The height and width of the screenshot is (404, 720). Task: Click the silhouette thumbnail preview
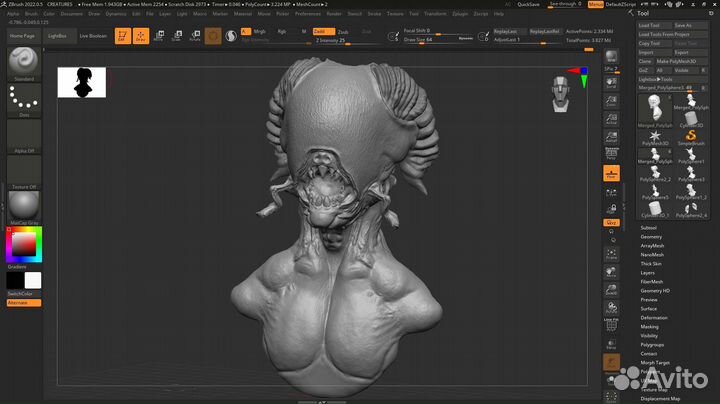[x=82, y=82]
